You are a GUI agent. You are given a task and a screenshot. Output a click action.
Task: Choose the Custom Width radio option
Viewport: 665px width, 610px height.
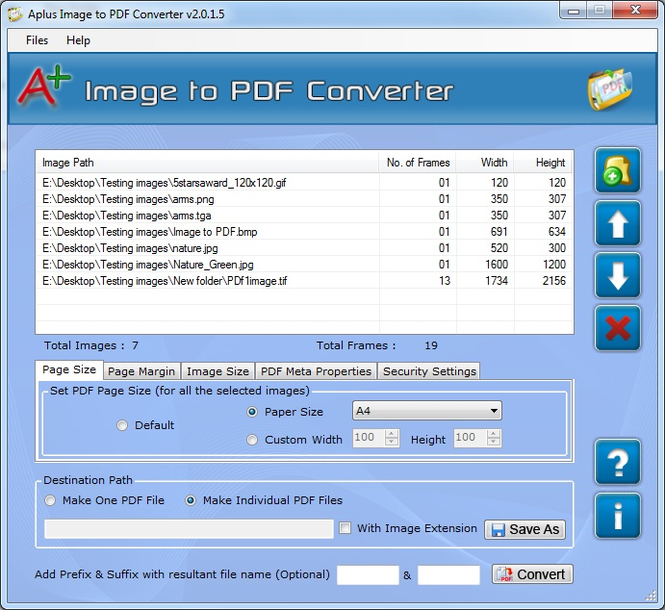point(252,440)
